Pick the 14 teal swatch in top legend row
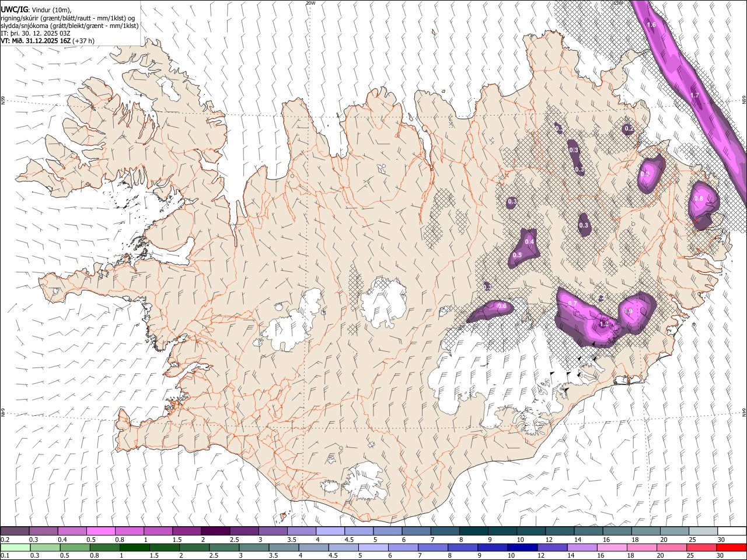747x560 pixels. click(588, 531)
